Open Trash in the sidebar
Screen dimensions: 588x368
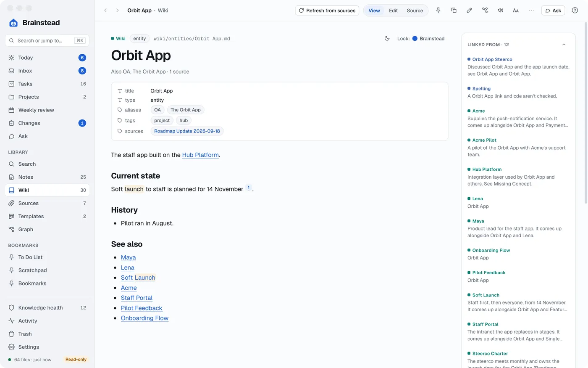[47, 334]
